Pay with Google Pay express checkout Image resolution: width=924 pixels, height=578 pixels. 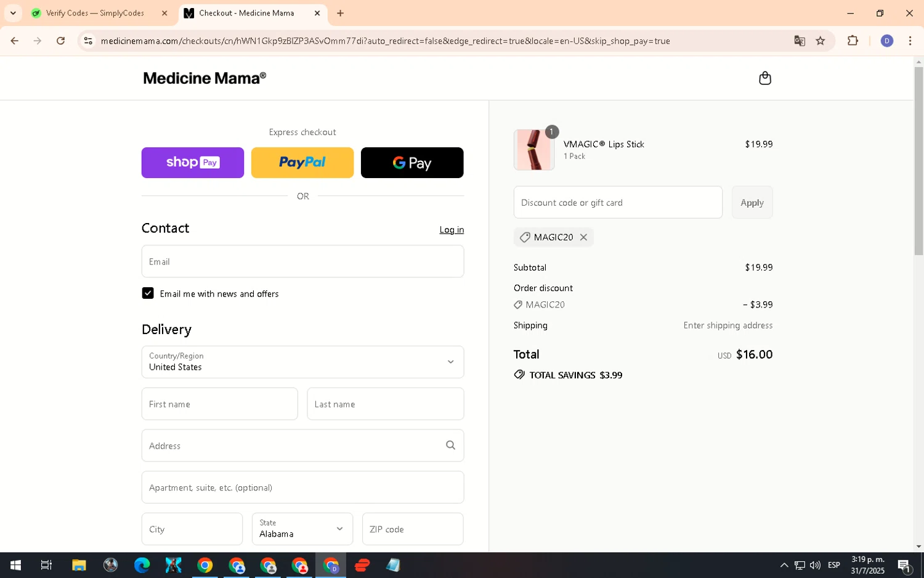coord(412,163)
